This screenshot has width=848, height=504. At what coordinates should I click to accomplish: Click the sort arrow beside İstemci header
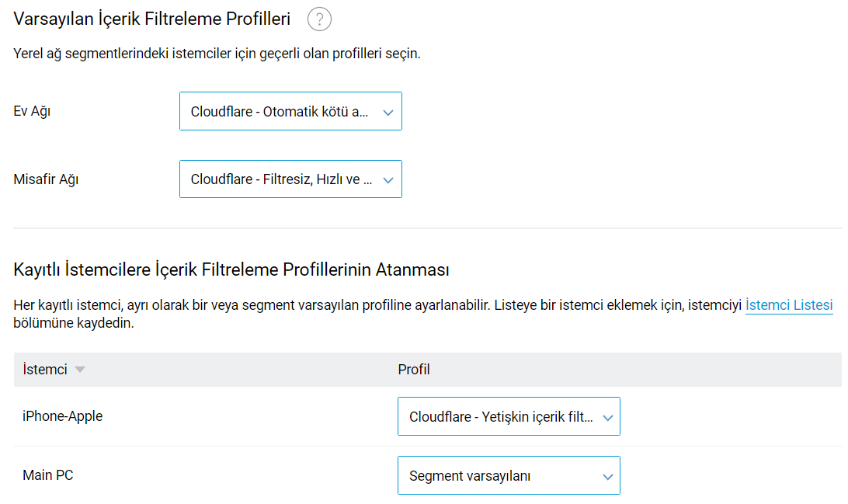(79, 370)
